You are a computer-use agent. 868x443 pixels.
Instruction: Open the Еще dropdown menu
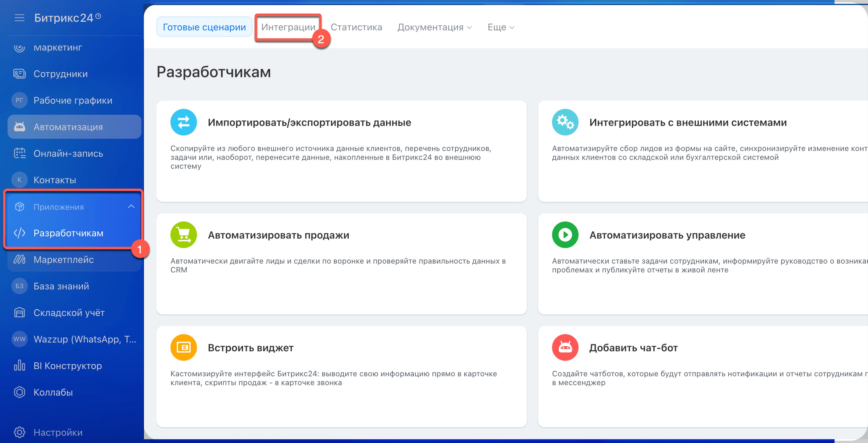click(501, 27)
